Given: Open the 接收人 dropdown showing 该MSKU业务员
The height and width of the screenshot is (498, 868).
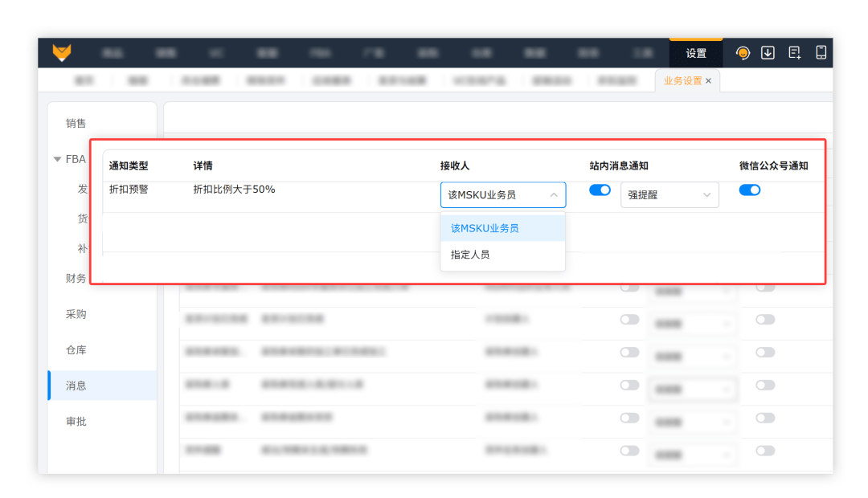Looking at the screenshot, I should click(x=503, y=194).
